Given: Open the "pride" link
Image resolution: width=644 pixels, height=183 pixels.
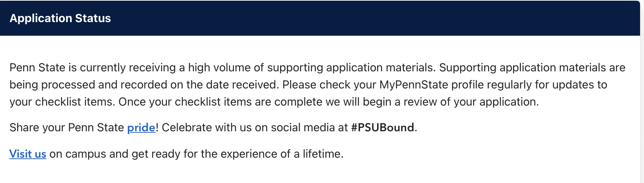Looking at the screenshot, I should point(141,128).
